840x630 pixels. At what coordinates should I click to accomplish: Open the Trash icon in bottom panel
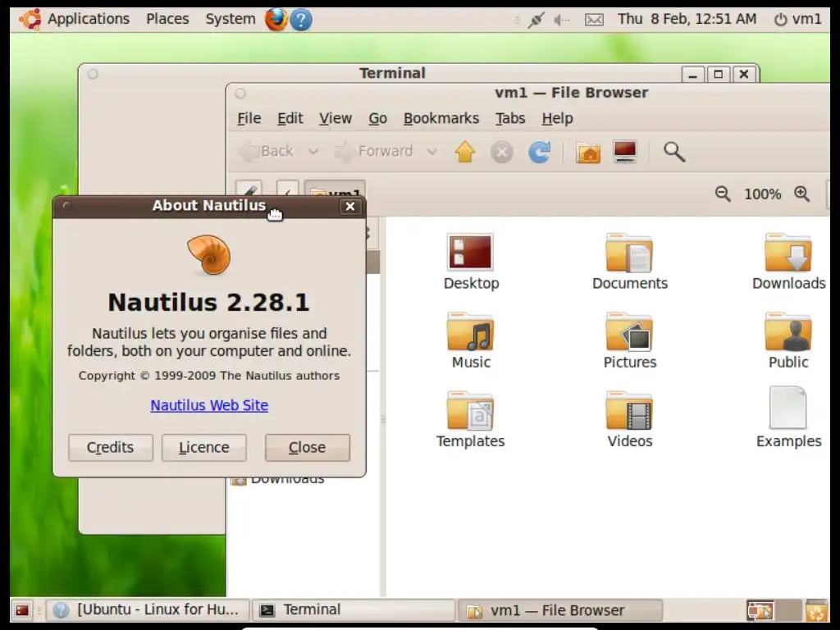coord(816,610)
